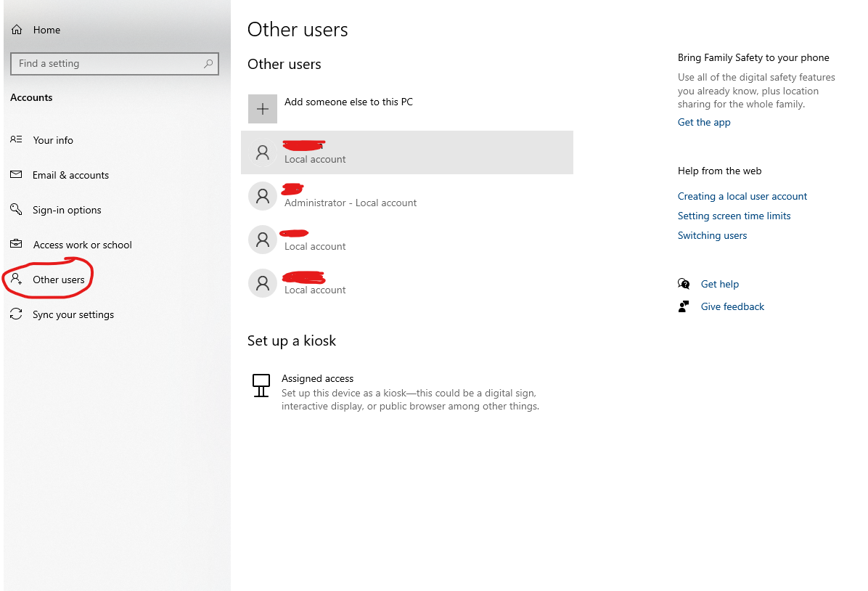Open Email & accounts section
The height and width of the screenshot is (591, 868).
[x=70, y=175]
